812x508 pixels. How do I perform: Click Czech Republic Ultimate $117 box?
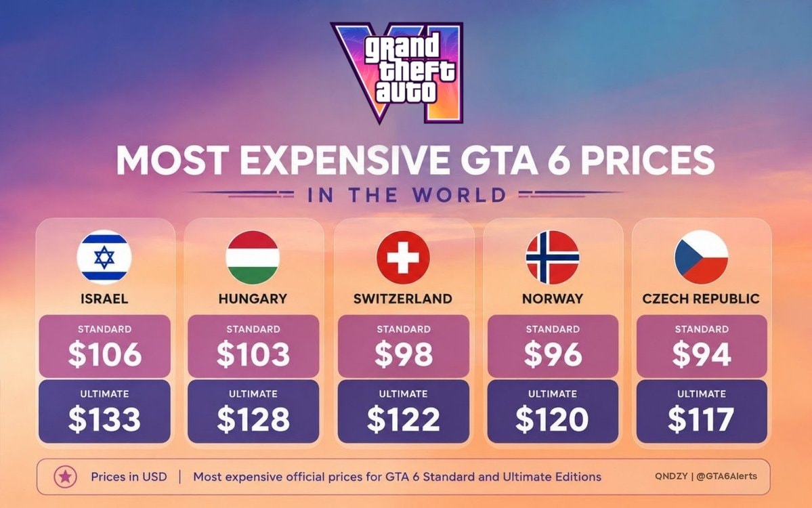[702, 411]
